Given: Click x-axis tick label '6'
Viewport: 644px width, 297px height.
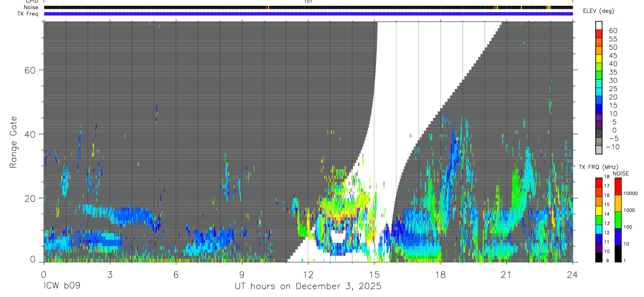Looking at the screenshot, I should pyautogui.click(x=176, y=274).
